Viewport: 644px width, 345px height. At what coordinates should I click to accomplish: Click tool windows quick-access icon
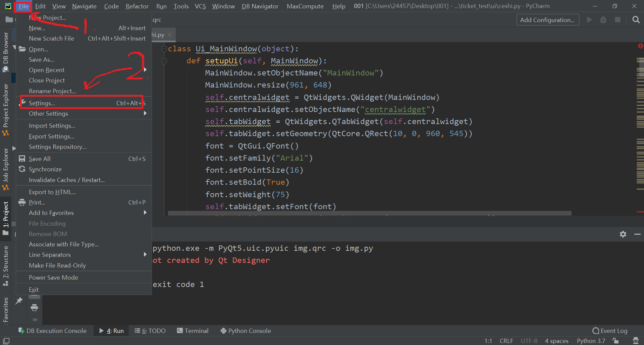click(6, 341)
